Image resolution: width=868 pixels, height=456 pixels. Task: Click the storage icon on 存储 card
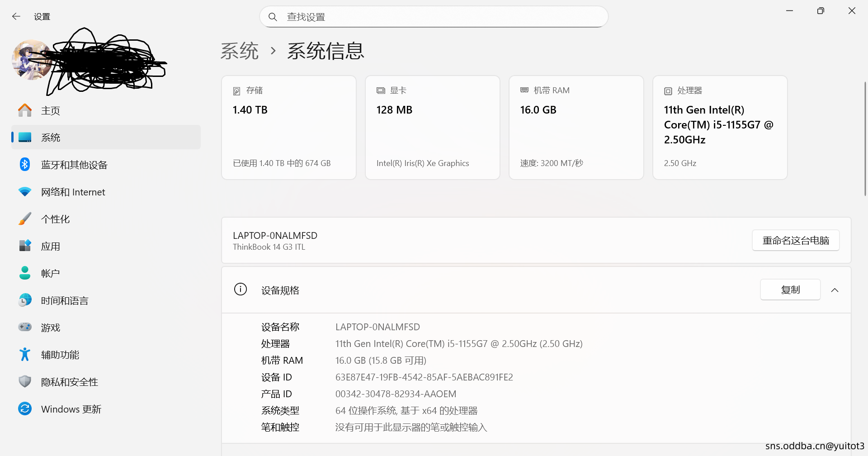tap(236, 91)
